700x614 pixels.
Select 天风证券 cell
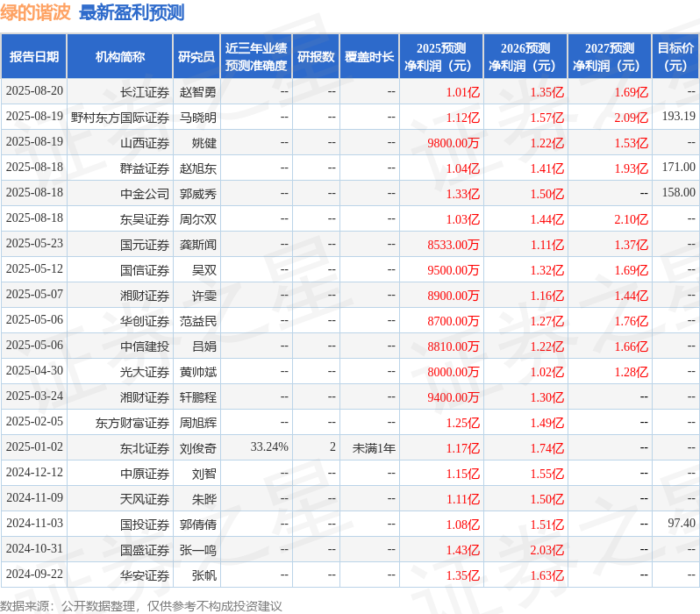(x=145, y=500)
